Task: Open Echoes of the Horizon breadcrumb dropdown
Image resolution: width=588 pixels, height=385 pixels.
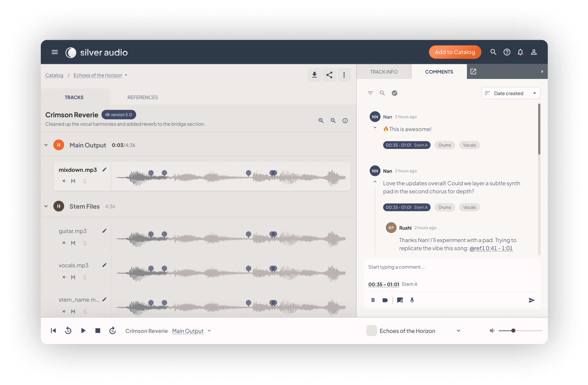Action: (126, 75)
